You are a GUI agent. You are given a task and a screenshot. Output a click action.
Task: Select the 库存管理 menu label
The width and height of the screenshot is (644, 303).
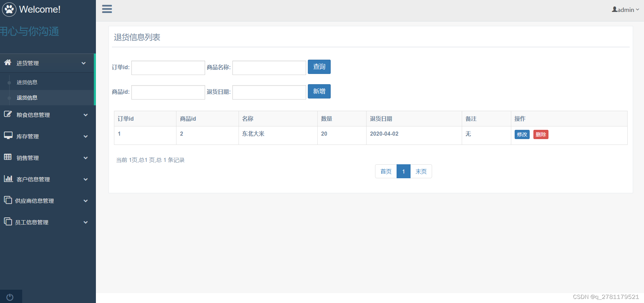point(28,137)
